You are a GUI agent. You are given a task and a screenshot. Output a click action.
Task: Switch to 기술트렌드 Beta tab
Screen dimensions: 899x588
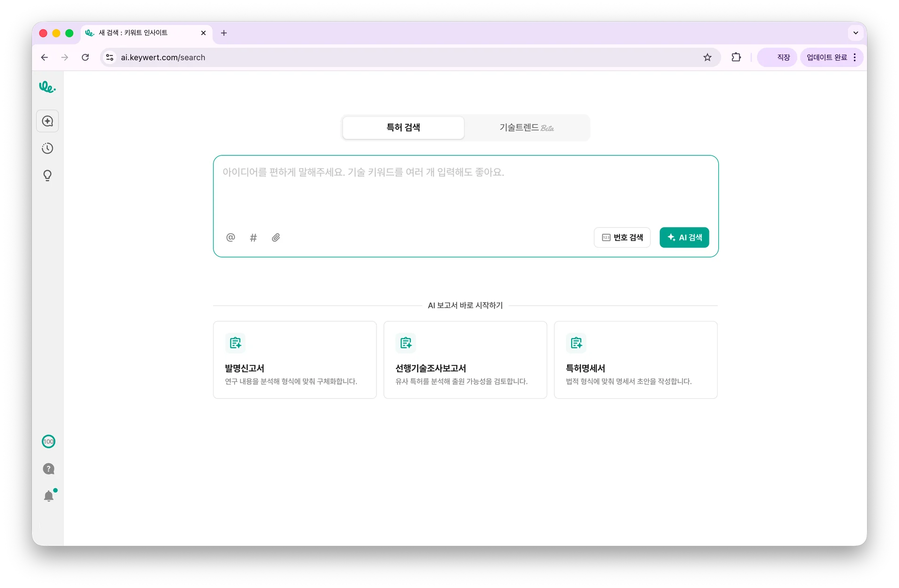pos(526,127)
